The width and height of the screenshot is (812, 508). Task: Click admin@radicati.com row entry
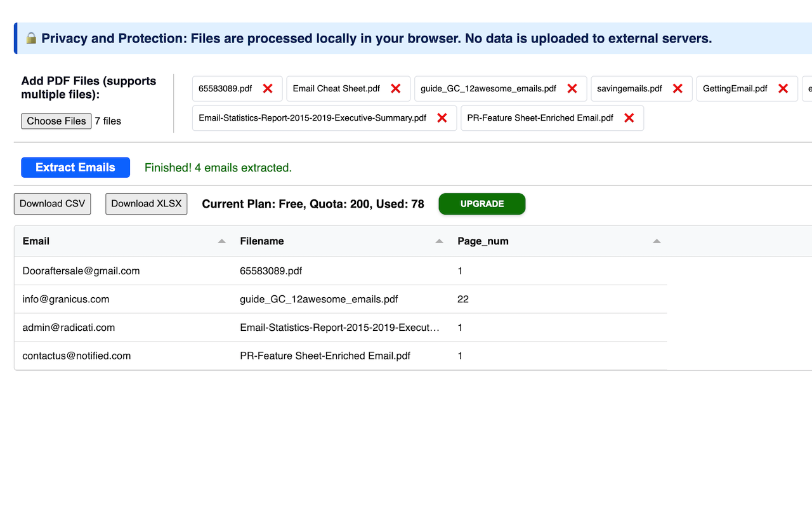coord(69,328)
